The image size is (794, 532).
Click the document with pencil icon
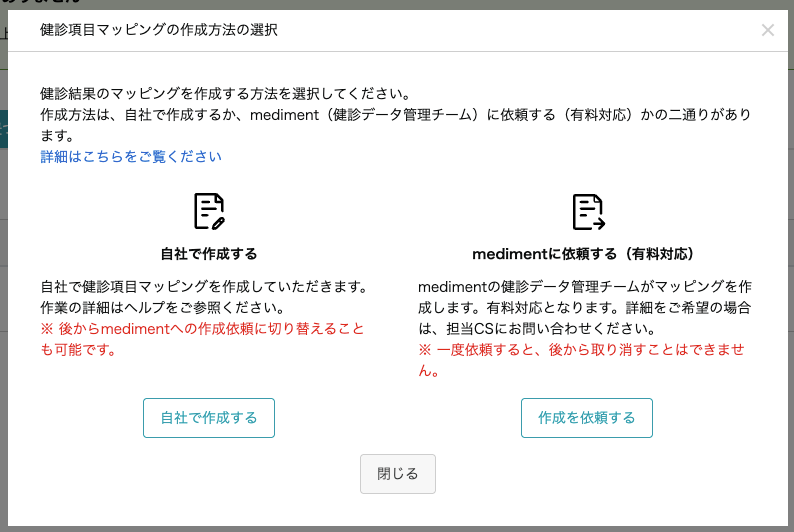209,211
